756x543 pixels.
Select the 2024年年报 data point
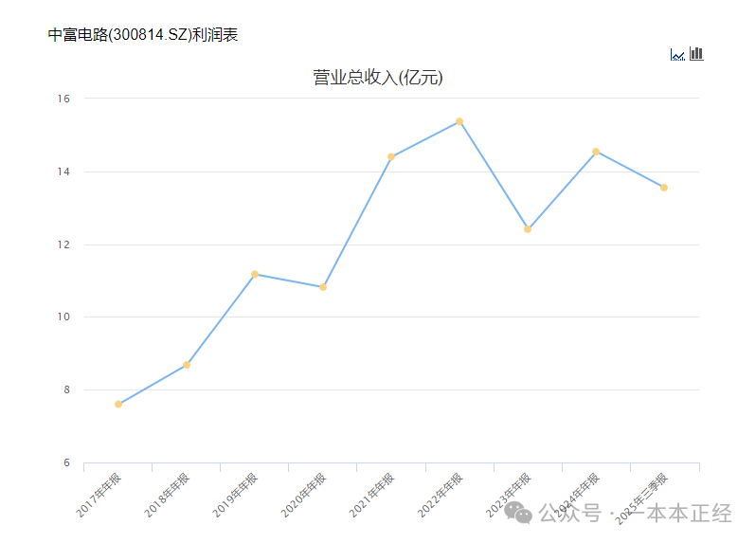click(596, 152)
